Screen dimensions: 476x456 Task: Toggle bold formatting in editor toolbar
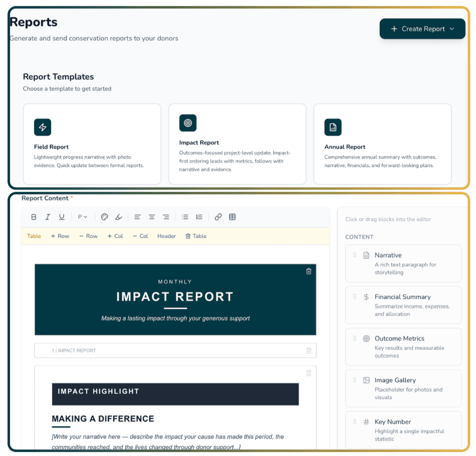(34, 217)
